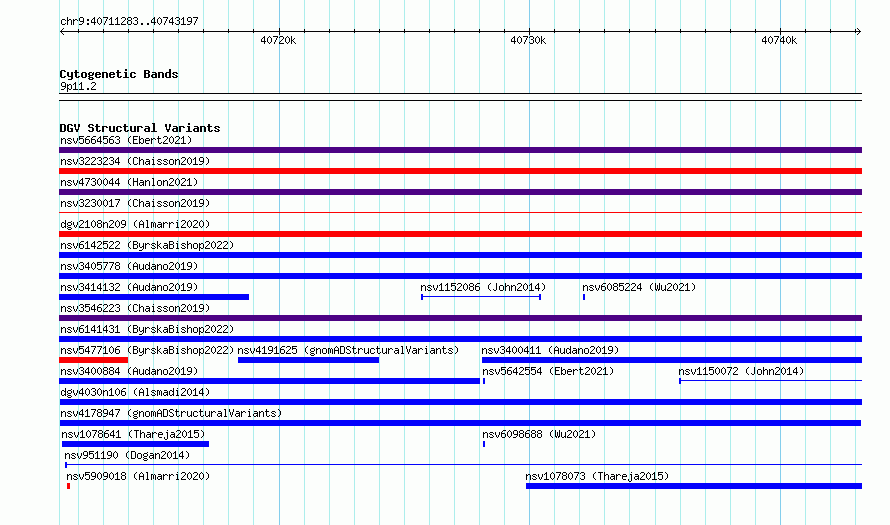Click the nsv4191625 (gnomADStructuralVariants) label
The height and width of the screenshot is (525, 890).
(348, 350)
